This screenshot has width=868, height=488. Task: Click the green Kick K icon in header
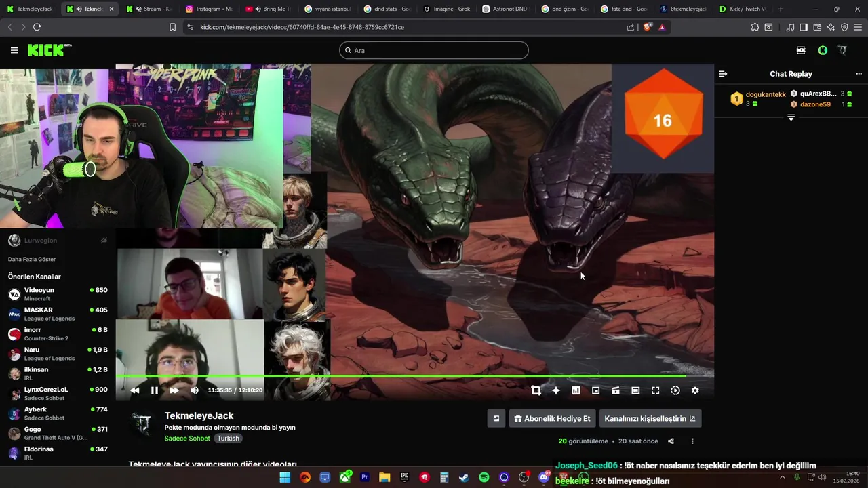(x=823, y=50)
